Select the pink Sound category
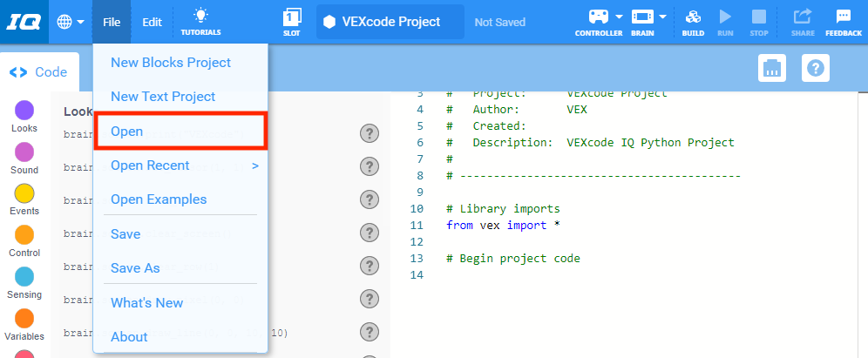Screen dimensions: 868x358 click(x=24, y=159)
